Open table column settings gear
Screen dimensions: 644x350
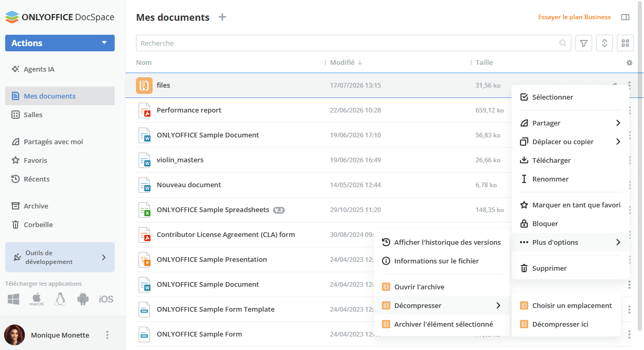pos(629,63)
